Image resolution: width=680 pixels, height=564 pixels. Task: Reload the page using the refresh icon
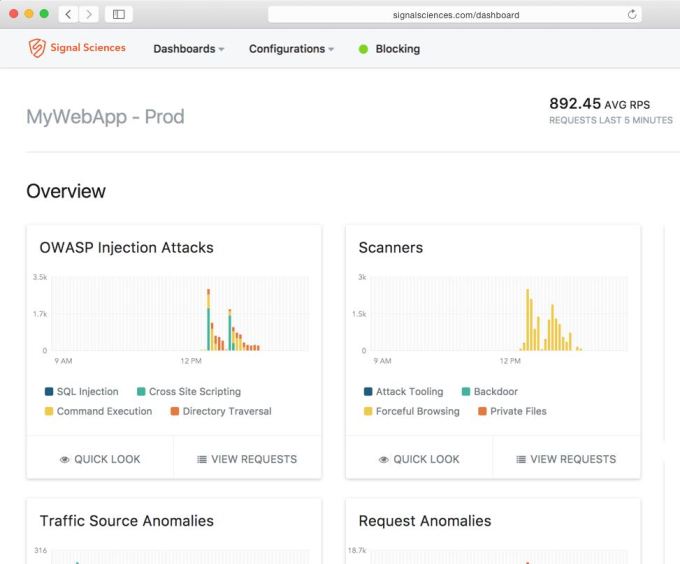click(x=631, y=15)
